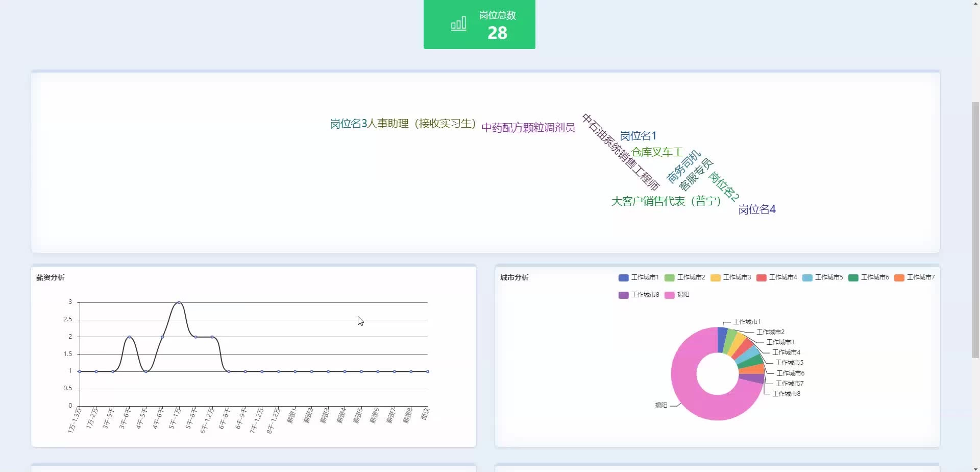Screen dimensions: 980x472
Task: Click the peak data point at 5千-1万
Action: (x=179, y=302)
